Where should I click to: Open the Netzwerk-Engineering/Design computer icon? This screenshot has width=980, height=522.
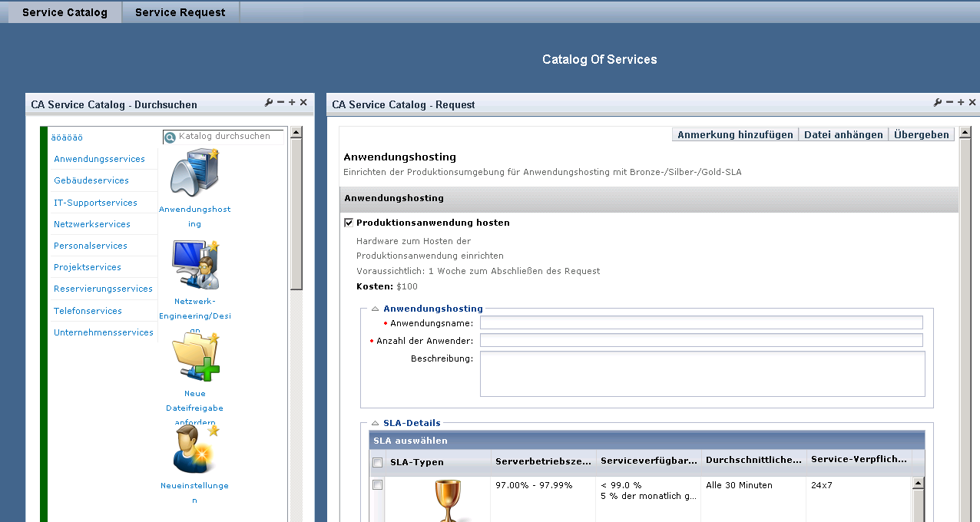click(x=194, y=265)
